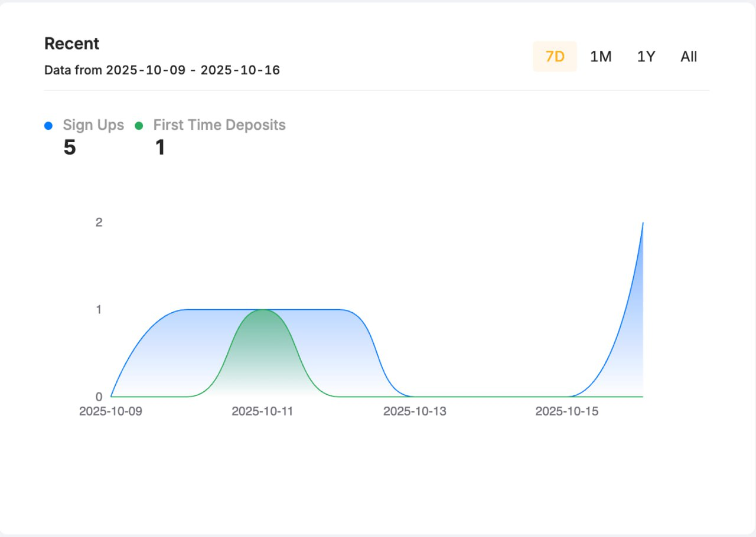
Task: Click the 2025-10-09 axis label
Action: [x=110, y=411]
